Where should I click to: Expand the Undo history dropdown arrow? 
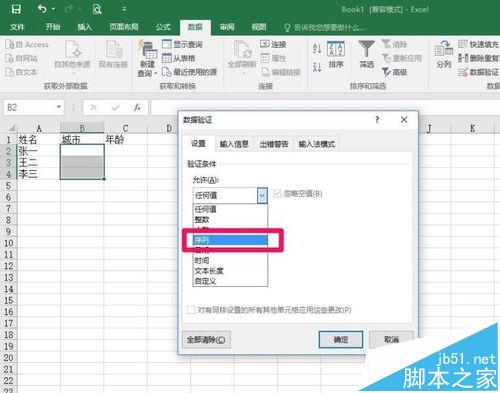click(53, 9)
